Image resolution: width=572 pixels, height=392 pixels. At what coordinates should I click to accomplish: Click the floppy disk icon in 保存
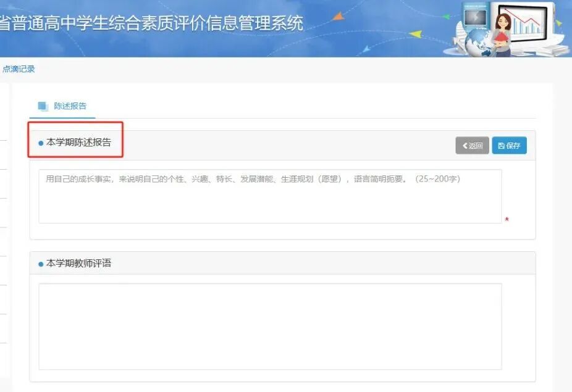pyautogui.click(x=501, y=146)
